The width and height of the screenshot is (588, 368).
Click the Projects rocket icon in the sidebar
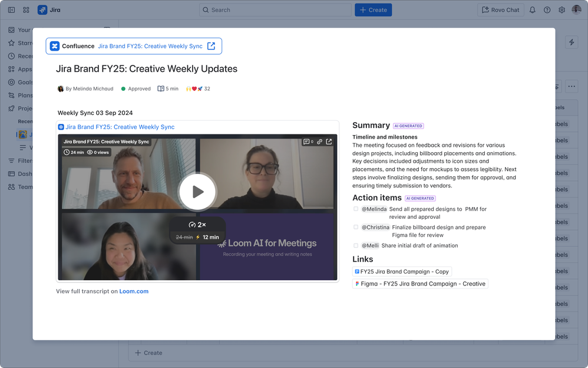coord(12,109)
